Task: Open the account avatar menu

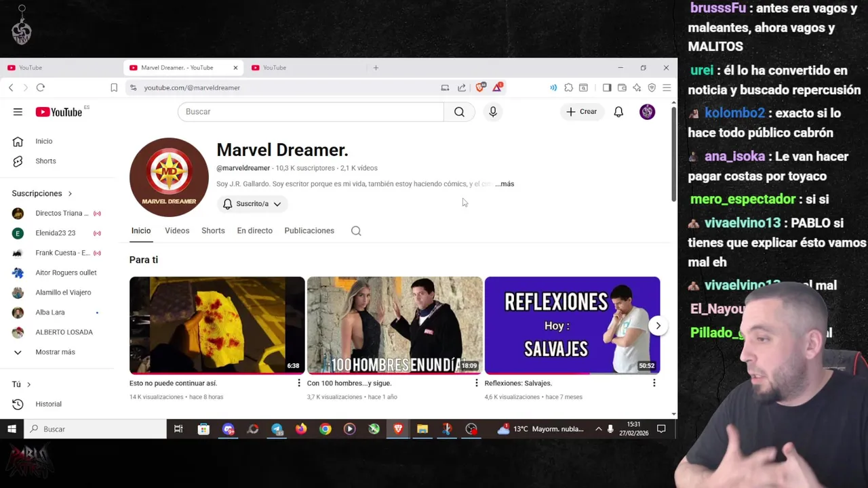Action: (x=648, y=112)
